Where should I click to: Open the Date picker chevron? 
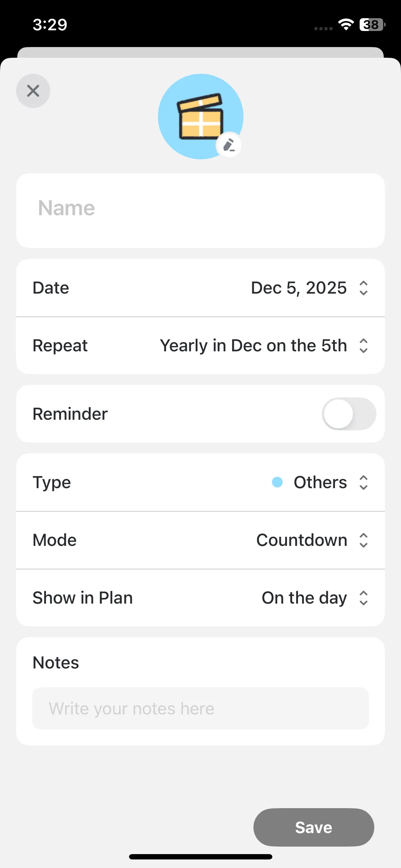(363, 288)
